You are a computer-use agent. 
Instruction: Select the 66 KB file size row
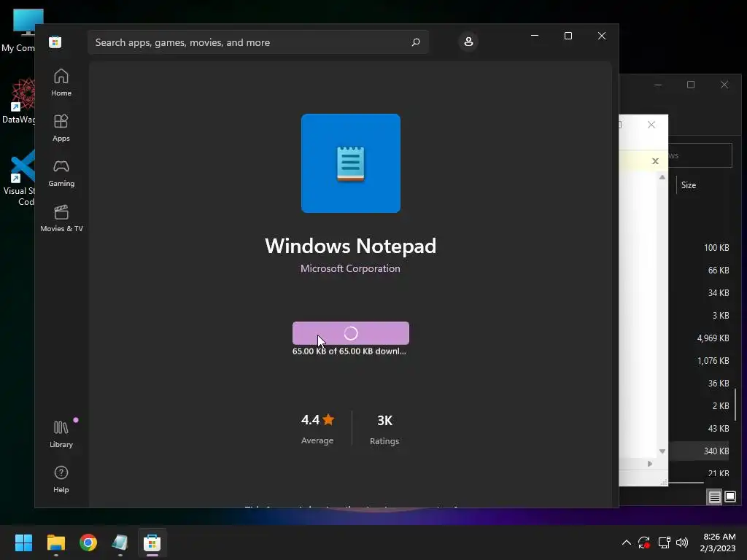pyautogui.click(x=718, y=270)
